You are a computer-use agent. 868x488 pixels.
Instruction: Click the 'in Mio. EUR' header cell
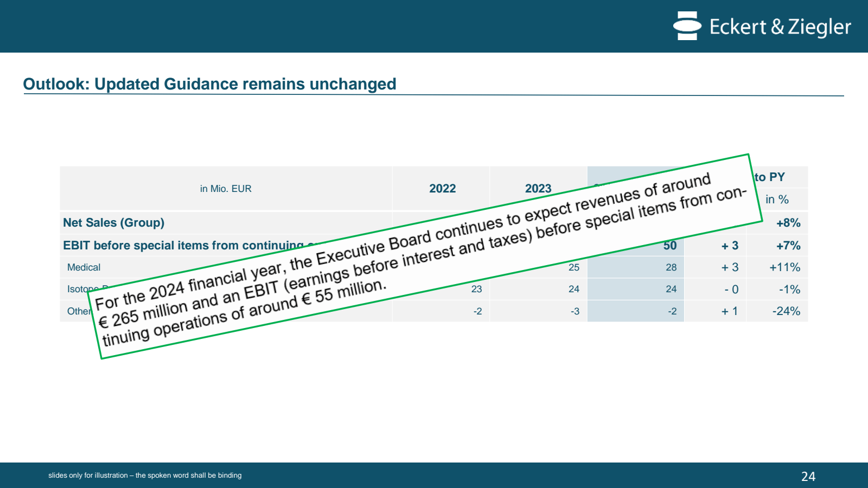(226, 189)
